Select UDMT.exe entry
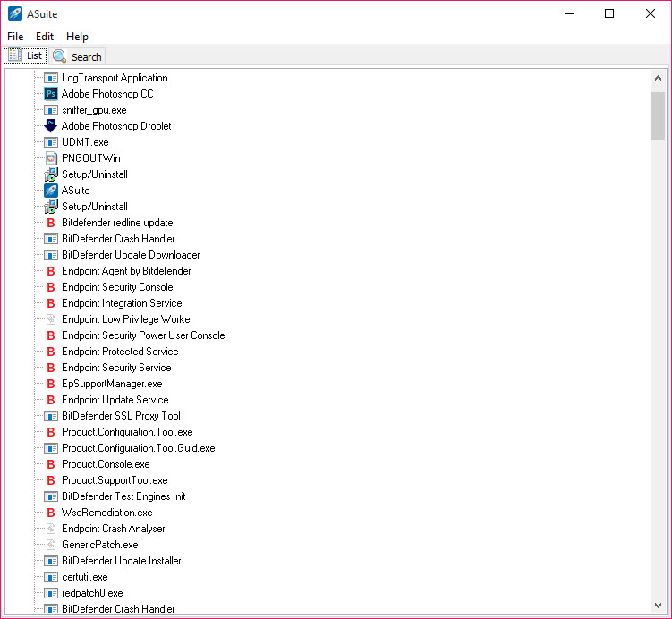 [x=85, y=142]
